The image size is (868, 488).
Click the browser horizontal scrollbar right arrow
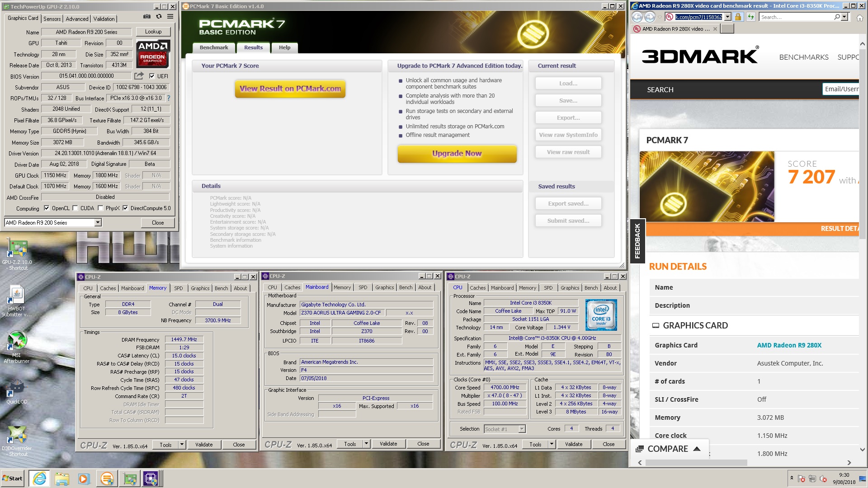(x=849, y=463)
